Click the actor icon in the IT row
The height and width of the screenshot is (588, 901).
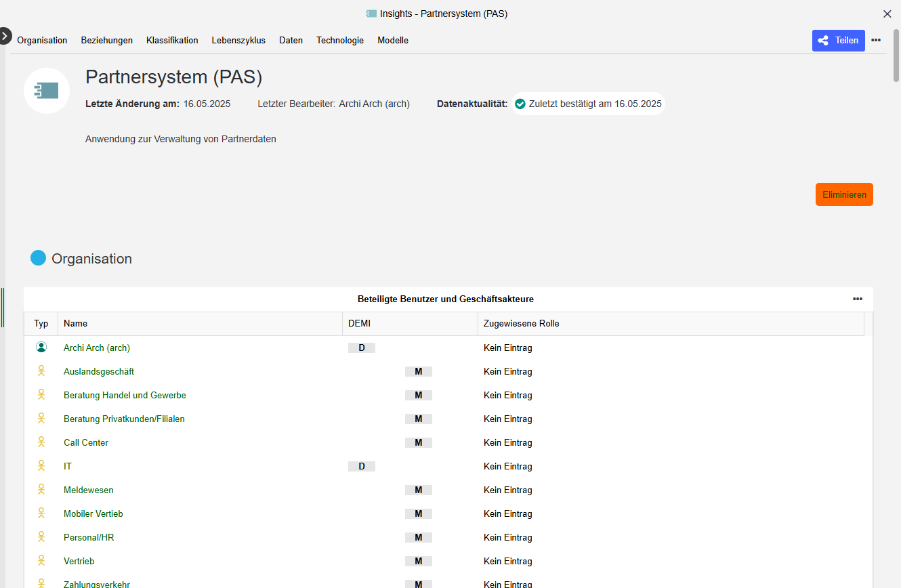tap(41, 466)
